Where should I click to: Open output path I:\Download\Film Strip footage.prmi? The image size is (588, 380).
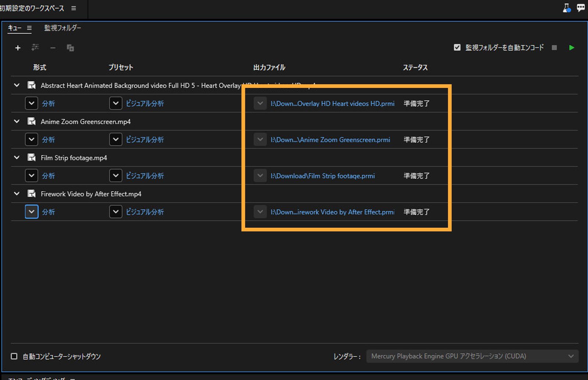click(x=323, y=176)
